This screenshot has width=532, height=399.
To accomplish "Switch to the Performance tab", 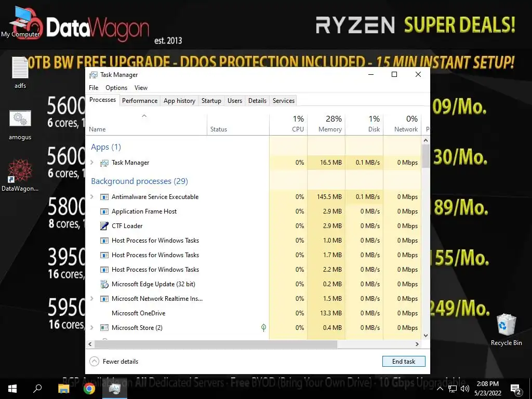I will click(140, 101).
